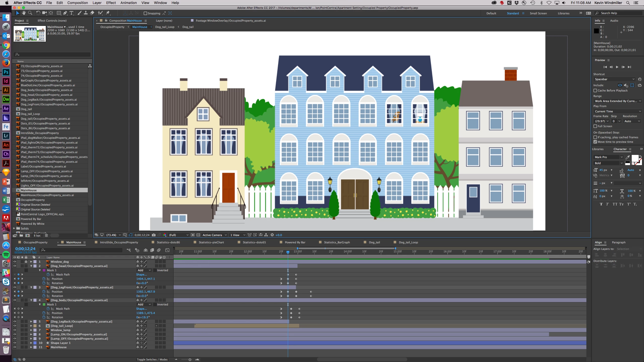Select the Puppet Pin tool
Viewport: 644px width, 362px height.
pos(108,13)
